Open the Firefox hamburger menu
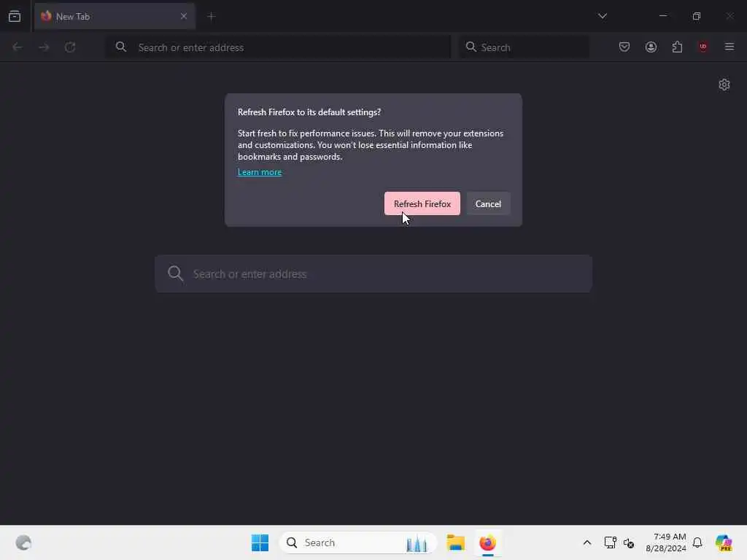The height and width of the screenshot is (560, 747). (x=729, y=47)
